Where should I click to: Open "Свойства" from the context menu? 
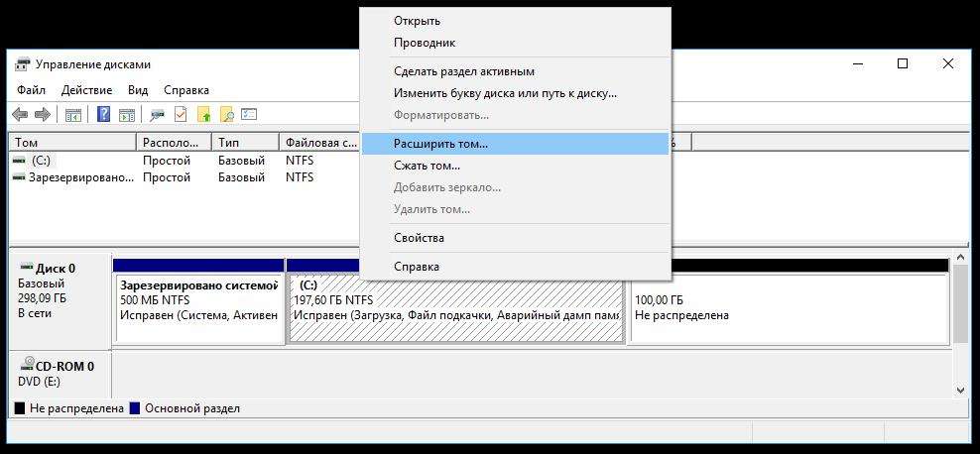pos(419,238)
